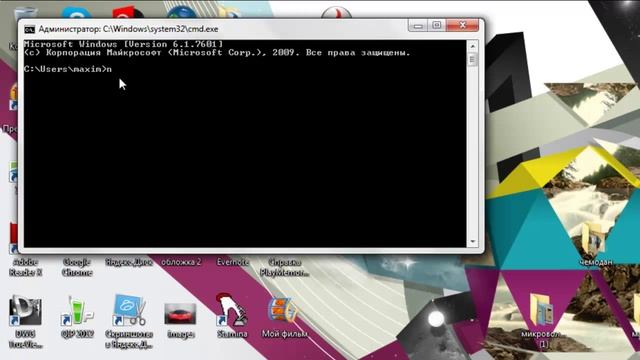Select the Stamina desktop shortcut icon
Screen dimensions: 640x360
231,309
